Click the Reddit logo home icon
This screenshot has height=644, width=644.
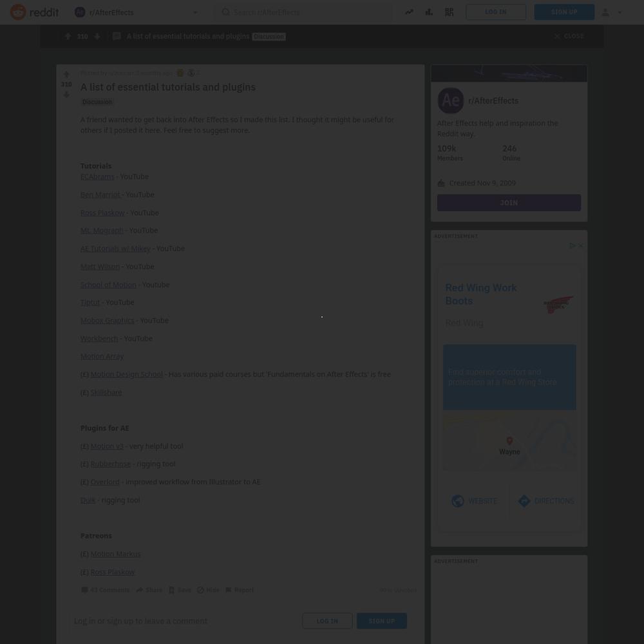pos(18,12)
